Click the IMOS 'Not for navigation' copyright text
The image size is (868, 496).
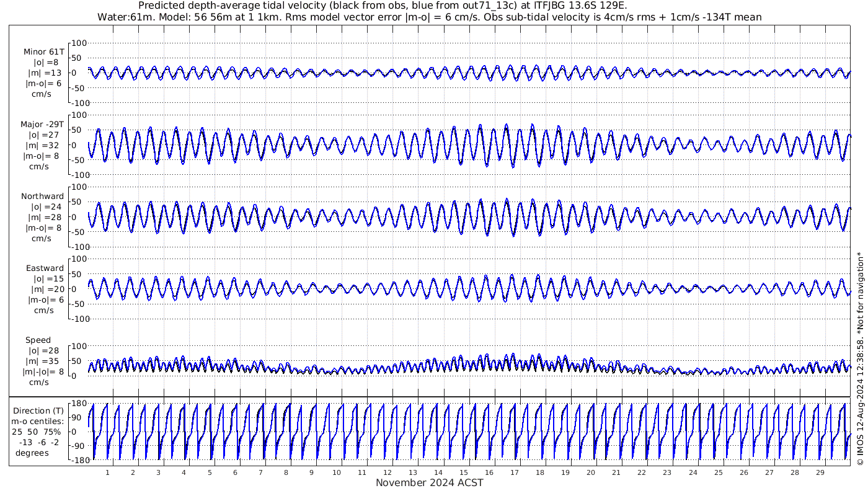pos(859,360)
